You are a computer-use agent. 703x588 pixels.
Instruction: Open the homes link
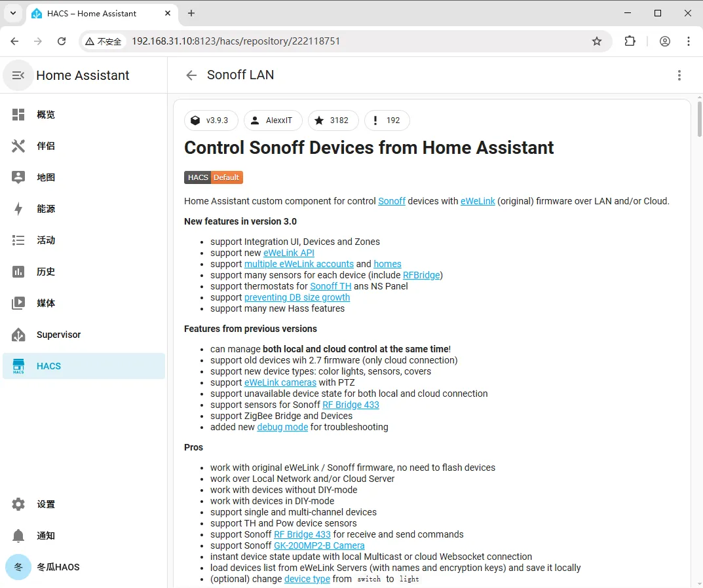click(387, 264)
